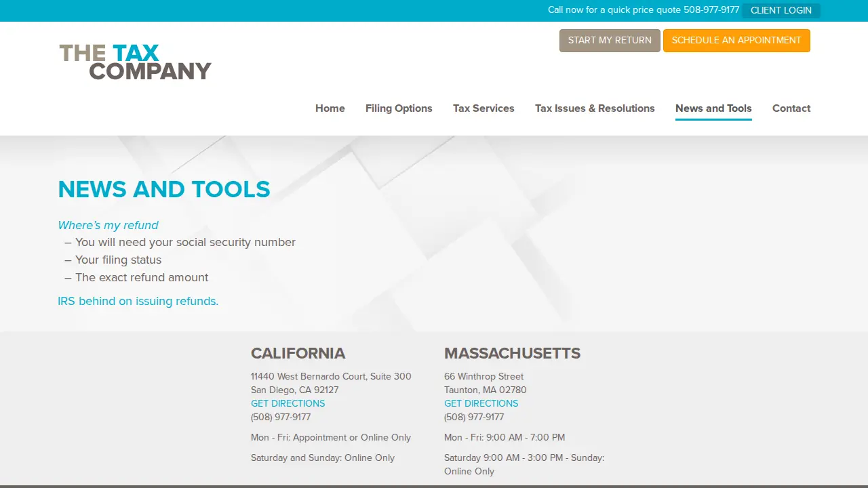Open the Client Login button
868x488 pixels.
point(781,10)
